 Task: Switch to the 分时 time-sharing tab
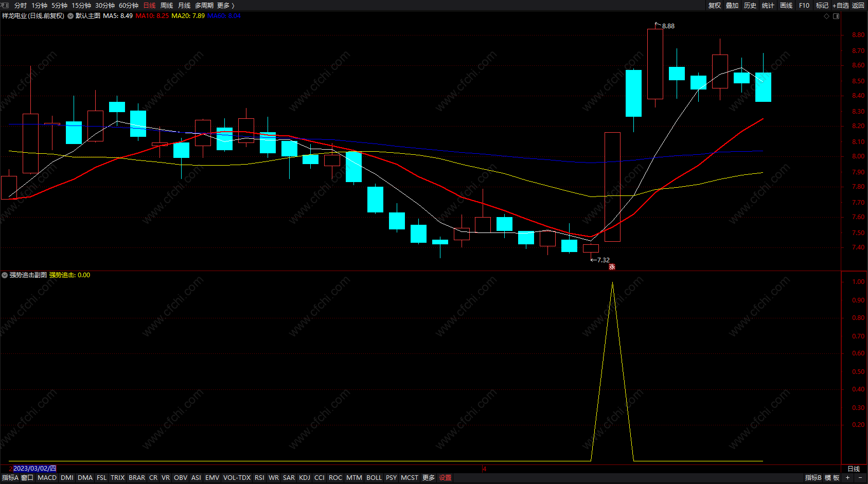coord(21,5)
